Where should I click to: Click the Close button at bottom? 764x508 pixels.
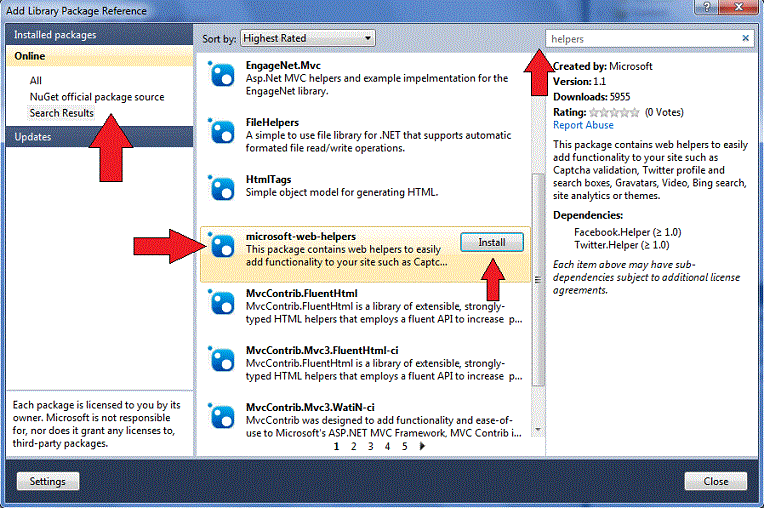click(x=715, y=481)
